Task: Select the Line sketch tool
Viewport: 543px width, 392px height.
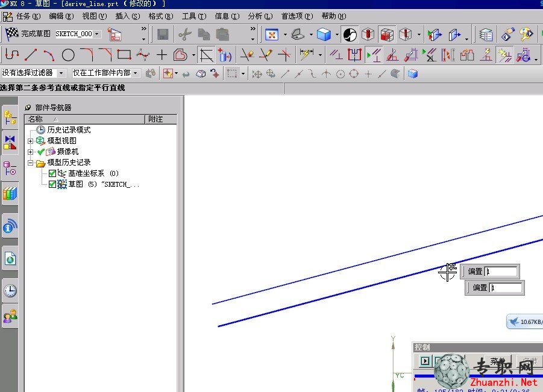Action: pos(31,55)
